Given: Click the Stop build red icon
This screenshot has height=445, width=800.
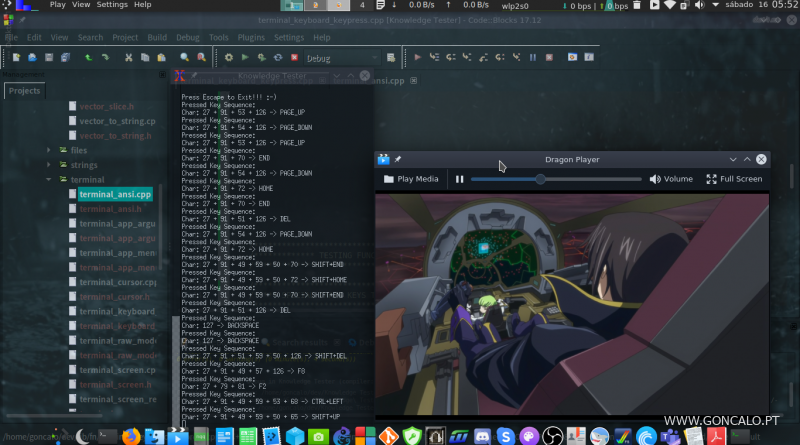Looking at the screenshot, I should point(294,58).
